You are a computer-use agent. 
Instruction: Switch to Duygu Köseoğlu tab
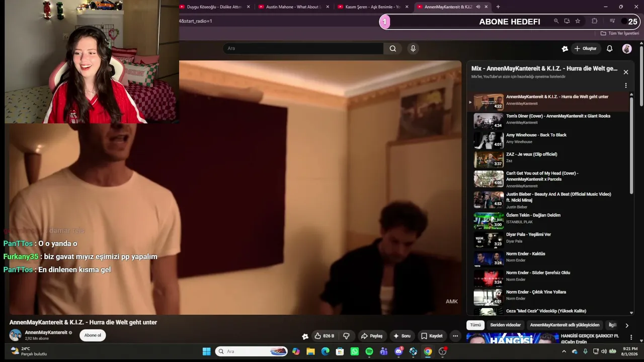pos(215,7)
